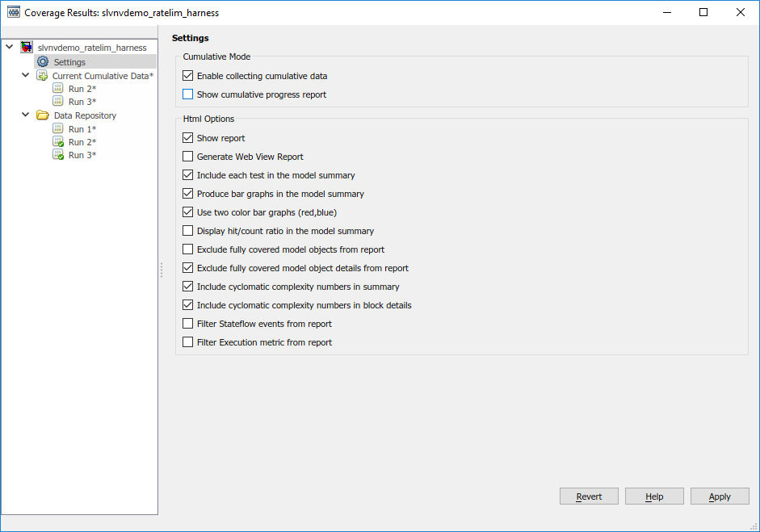
Task: Click Run 2* icon under Data Repository
Action: point(58,142)
